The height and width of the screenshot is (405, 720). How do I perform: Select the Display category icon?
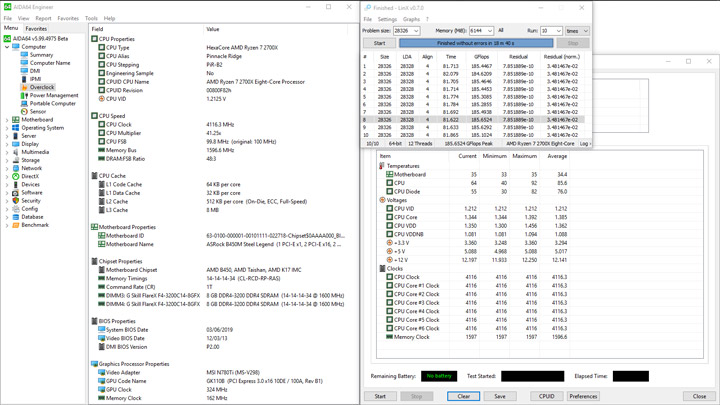(x=16, y=144)
